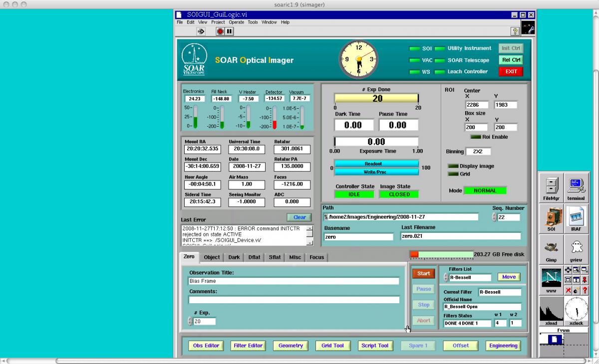The height and width of the screenshot is (364, 599).
Task: Click the xclock applet
Action: tap(576, 311)
